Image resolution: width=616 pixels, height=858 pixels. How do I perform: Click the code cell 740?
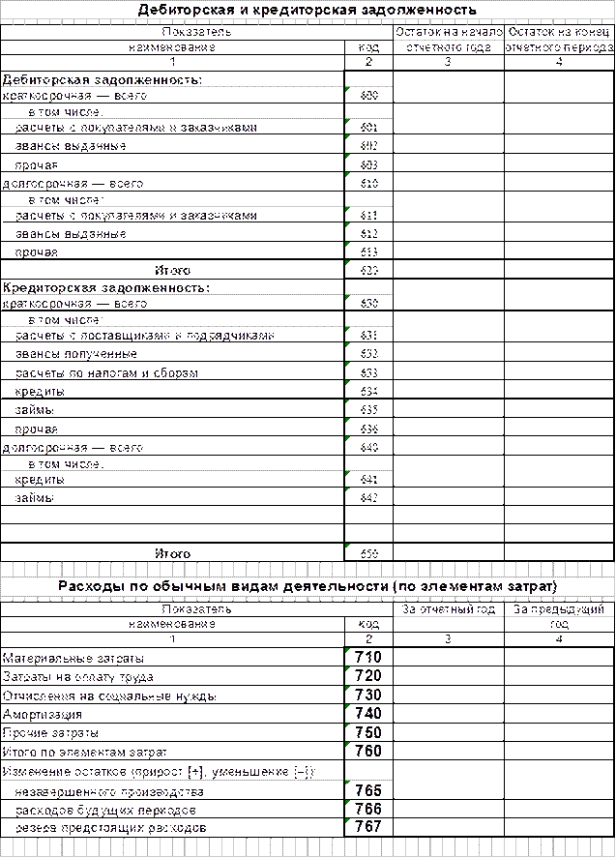coord(368,714)
